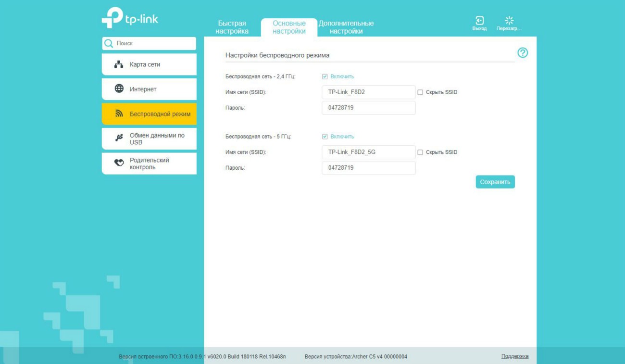
Task: Switch to the Быстрая настройка tab
Action: coord(232,27)
